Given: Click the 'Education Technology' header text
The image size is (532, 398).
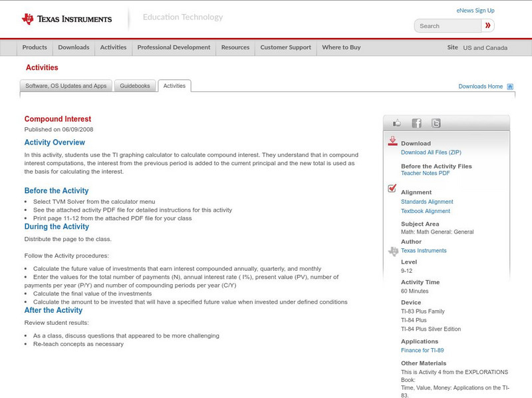Looking at the screenshot, I should (x=183, y=17).
